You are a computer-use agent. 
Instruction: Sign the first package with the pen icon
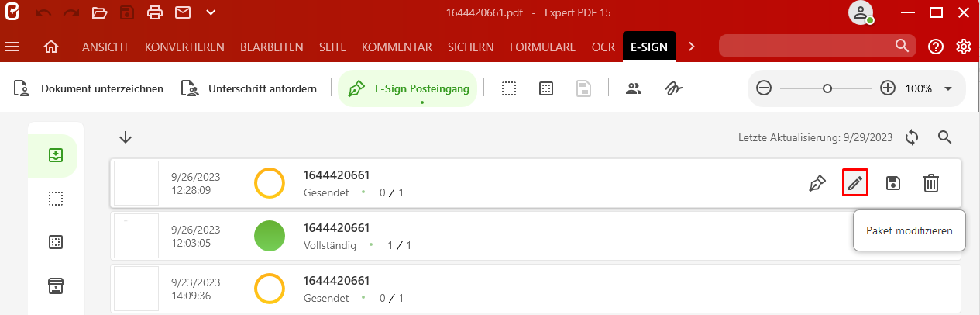[817, 183]
